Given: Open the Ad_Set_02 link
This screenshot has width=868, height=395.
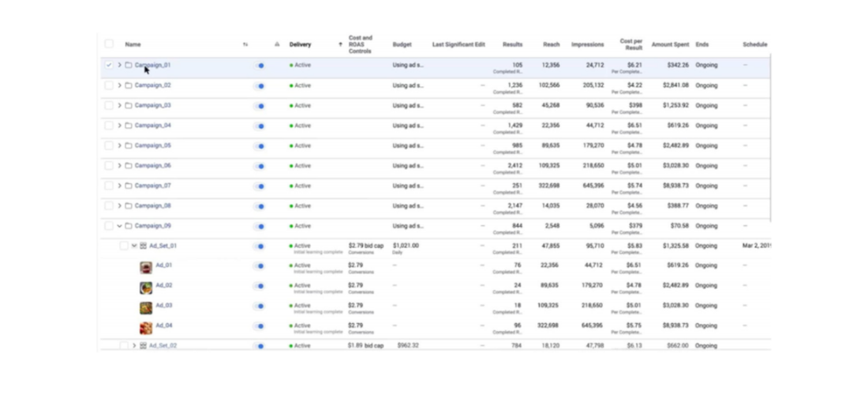Looking at the screenshot, I should click(163, 346).
